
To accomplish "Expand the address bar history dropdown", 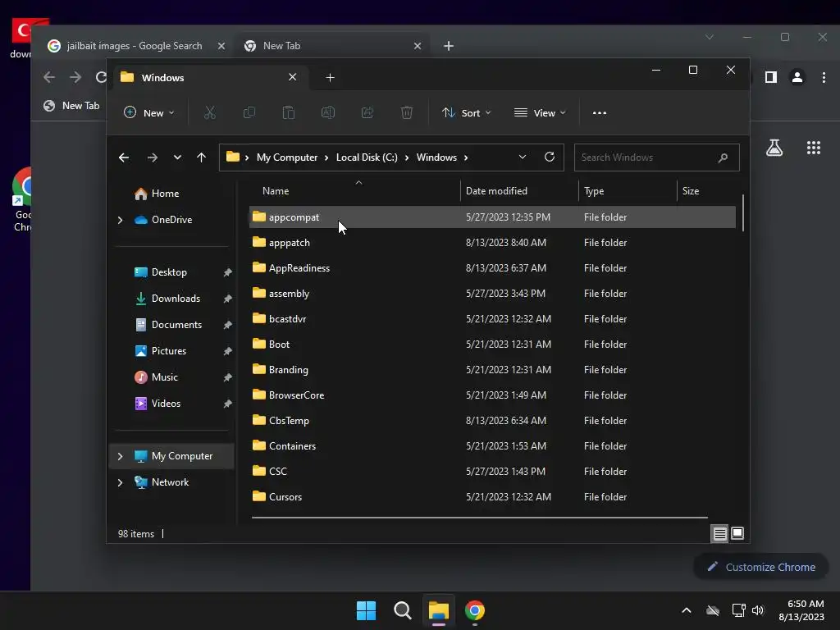I will (x=523, y=157).
